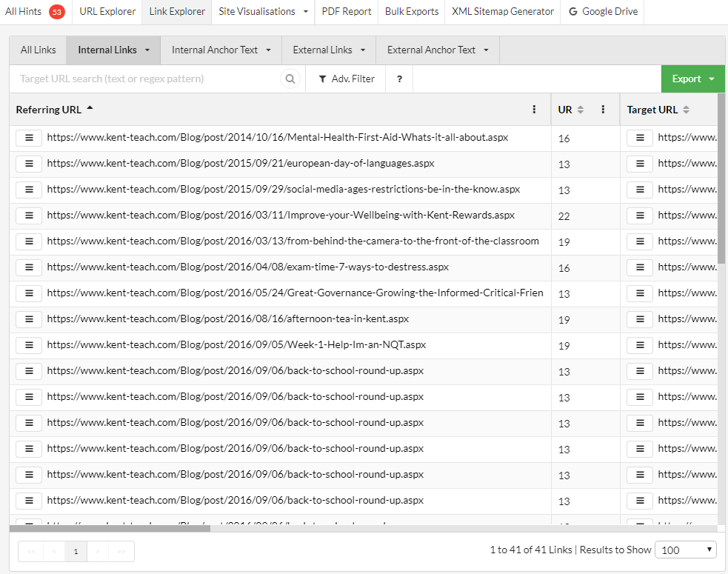Click the first page << pagination button
The width and height of the screenshot is (728, 574).
31,551
